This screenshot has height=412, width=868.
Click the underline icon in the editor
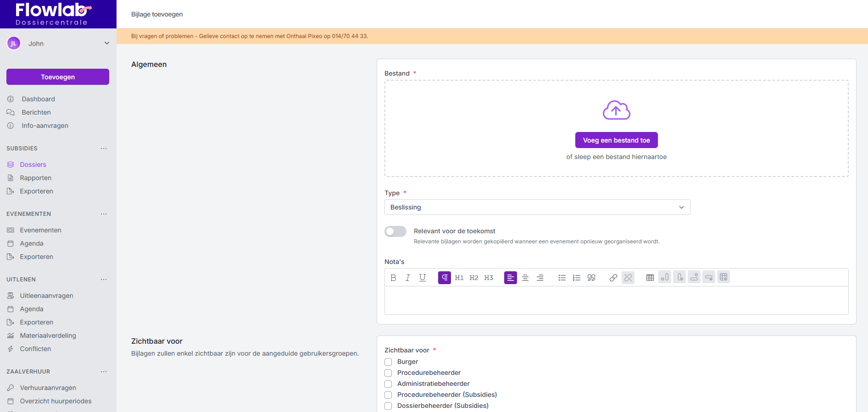423,278
